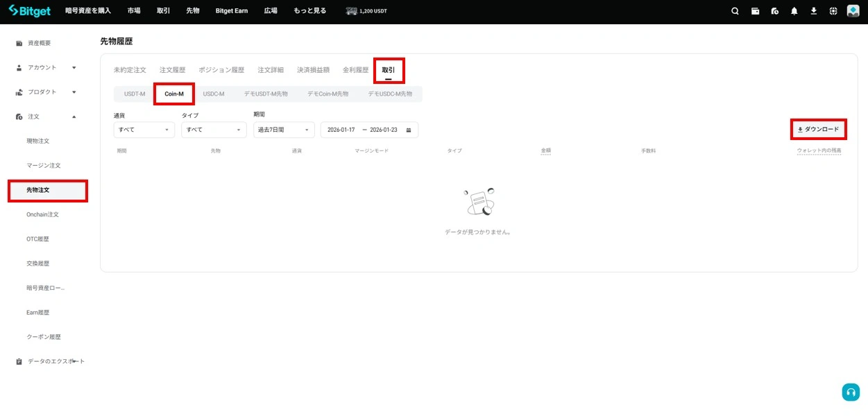Switch to the 決済損益額 tab
Screen dimensions: 868x416
coord(313,70)
